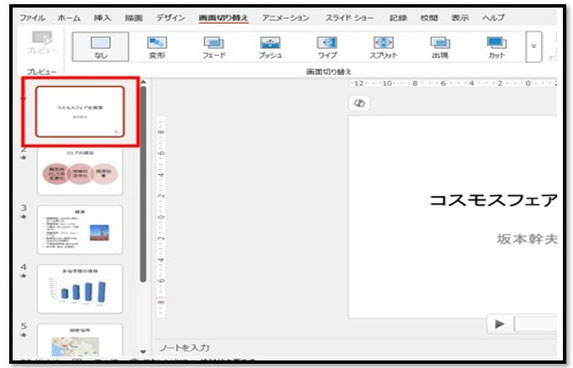This screenshot has width=573, height=368.
Task: Expand the transition gallery with the More arrow
Action: [x=534, y=47]
